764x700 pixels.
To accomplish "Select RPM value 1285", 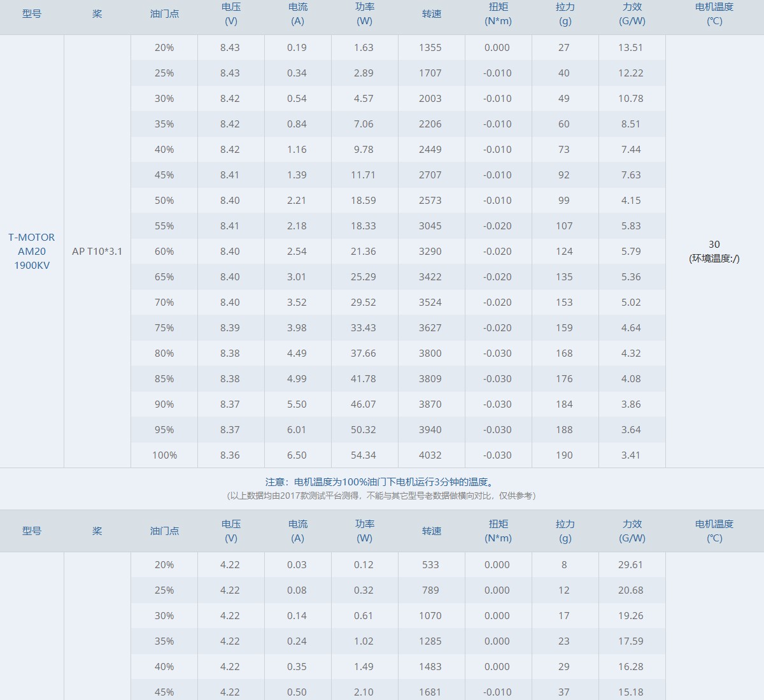I will (x=430, y=641).
